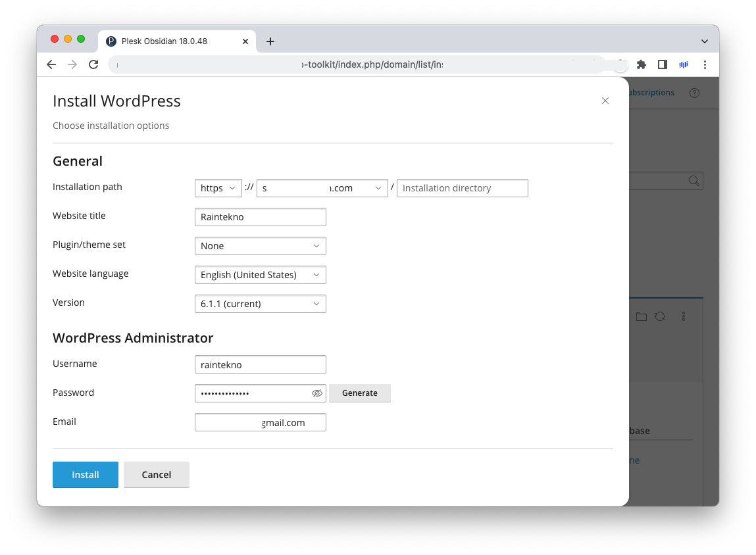Open the https protocol dropdown

pyautogui.click(x=218, y=188)
